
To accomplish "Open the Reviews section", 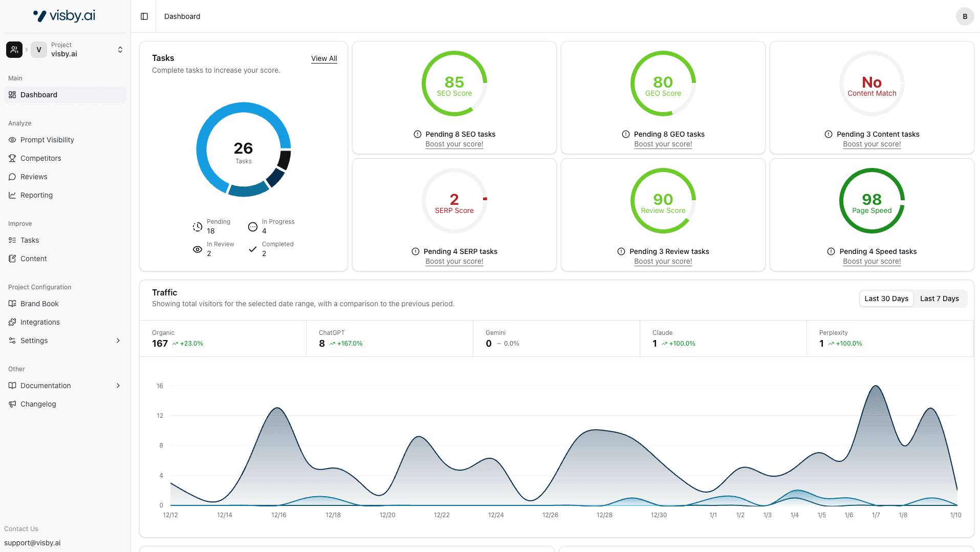I will (34, 177).
